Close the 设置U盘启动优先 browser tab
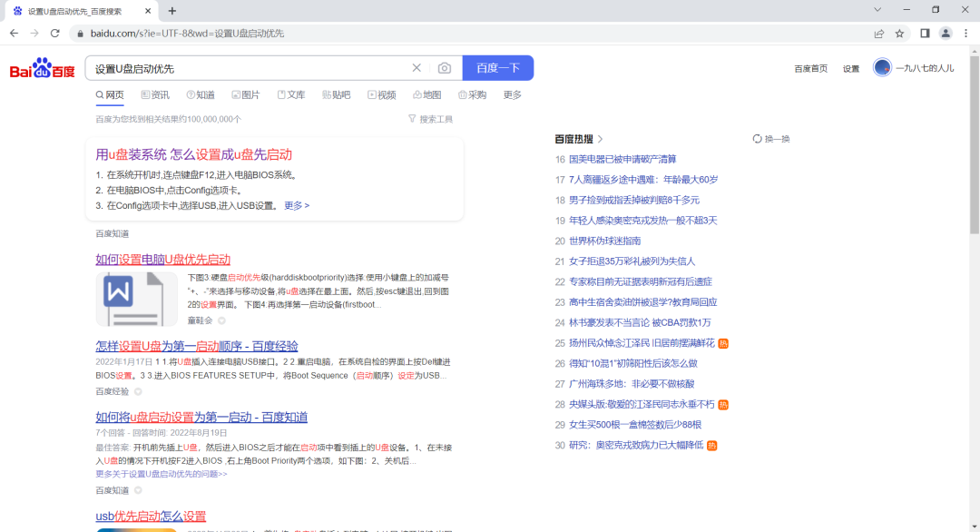Image resolution: width=980 pixels, height=532 pixels. click(x=148, y=11)
